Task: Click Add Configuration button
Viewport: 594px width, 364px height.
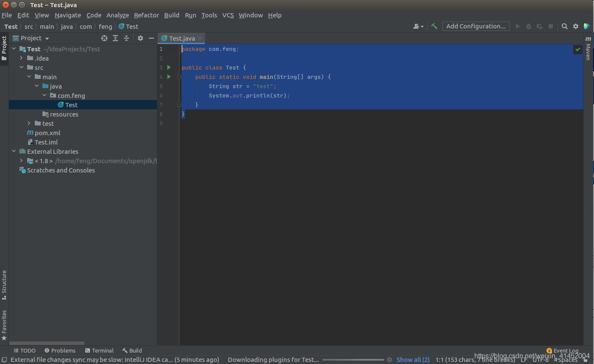Action: pos(476,26)
